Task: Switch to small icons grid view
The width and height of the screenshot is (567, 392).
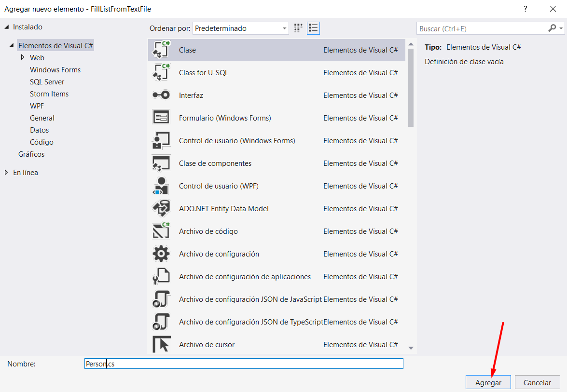Action: [298, 28]
